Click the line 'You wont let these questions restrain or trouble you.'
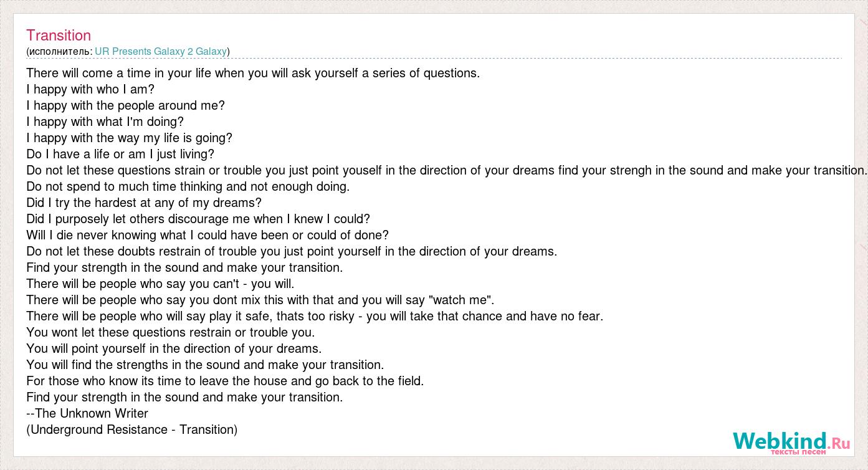The image size is (868, 470). (x=171, y=332)
